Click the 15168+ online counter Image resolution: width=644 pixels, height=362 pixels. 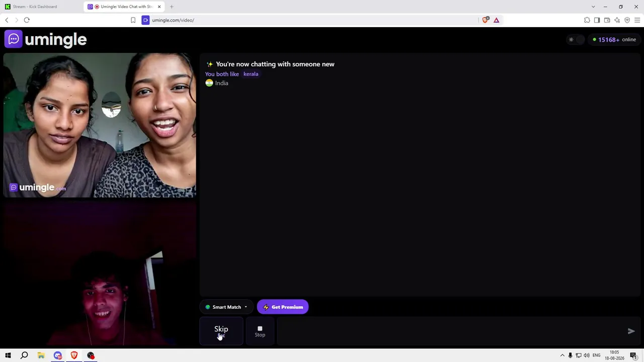point(614,40)
